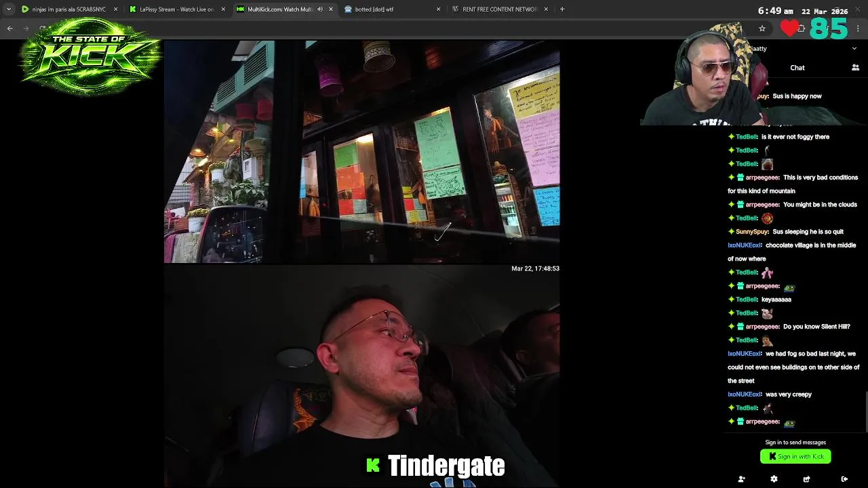Click the timestamp 'Mar 22, 17:48:53'

pyautogui.click(x=535, y=268)
